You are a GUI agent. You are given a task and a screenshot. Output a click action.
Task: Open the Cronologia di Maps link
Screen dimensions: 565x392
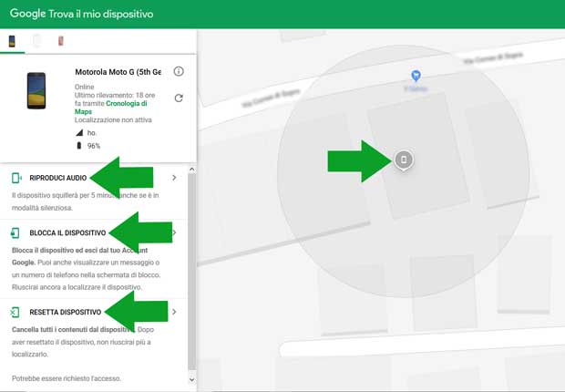(x=111, y=108)
